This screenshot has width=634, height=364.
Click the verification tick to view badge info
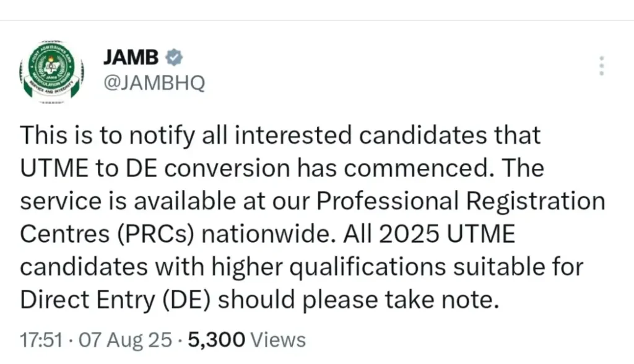tap(173, 56)
